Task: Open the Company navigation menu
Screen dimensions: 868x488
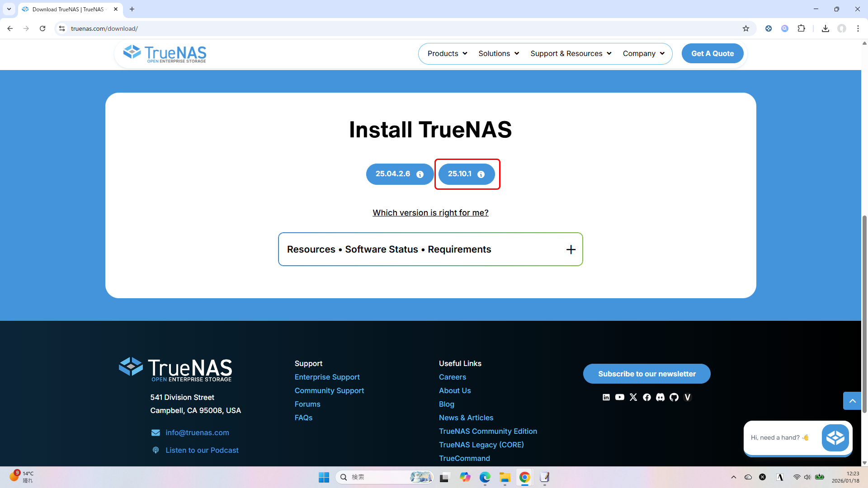Action: pyautogui.click(x=643, y=53)
